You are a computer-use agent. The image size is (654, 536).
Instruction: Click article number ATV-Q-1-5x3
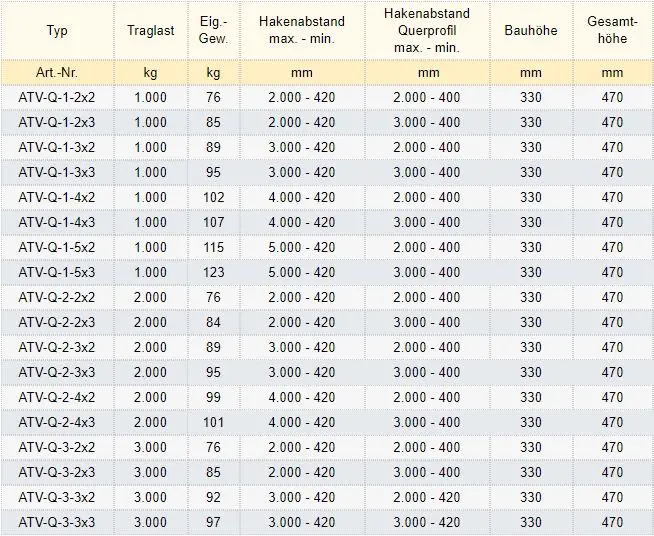coord(57,272)
